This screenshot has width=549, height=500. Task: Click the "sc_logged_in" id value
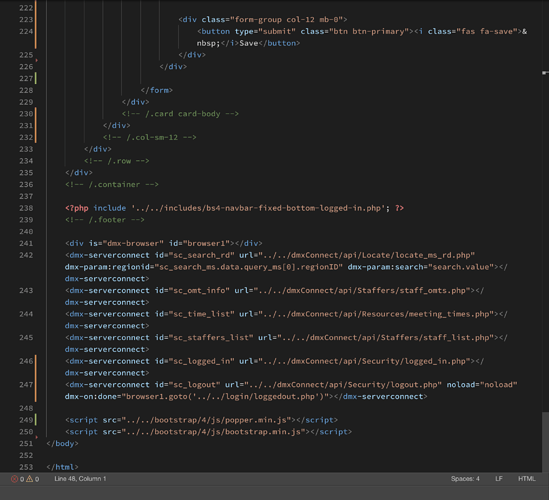click(201, 361)
